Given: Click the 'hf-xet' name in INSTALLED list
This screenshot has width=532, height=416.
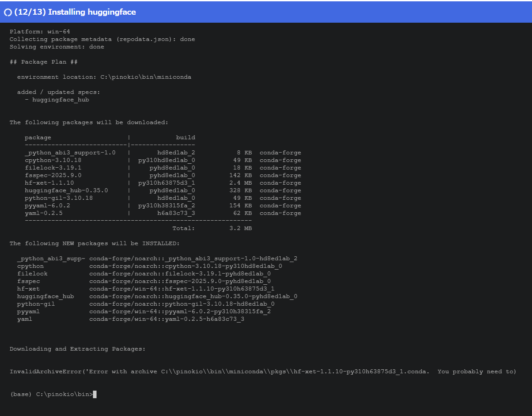Looking at the screenshot, I should (28, 289).
